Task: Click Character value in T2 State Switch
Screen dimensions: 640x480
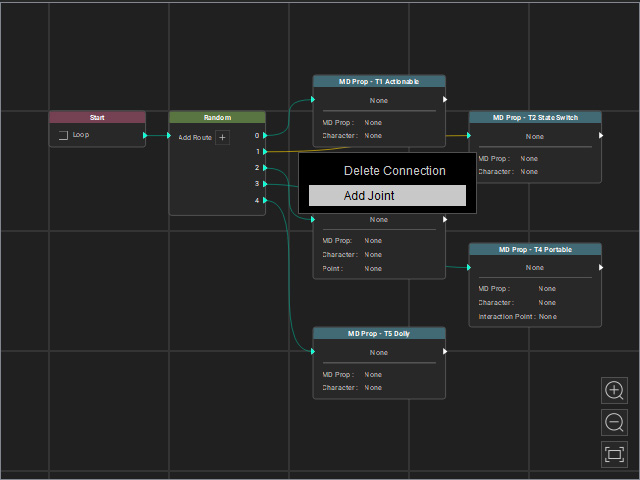Action: pos(529,171)
